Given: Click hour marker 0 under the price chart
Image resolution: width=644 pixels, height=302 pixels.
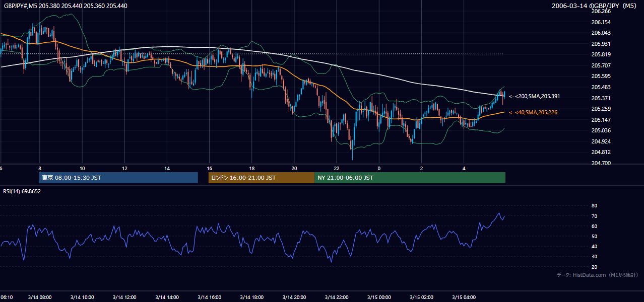Looking at the screenshot, I should tap(379, 169).
